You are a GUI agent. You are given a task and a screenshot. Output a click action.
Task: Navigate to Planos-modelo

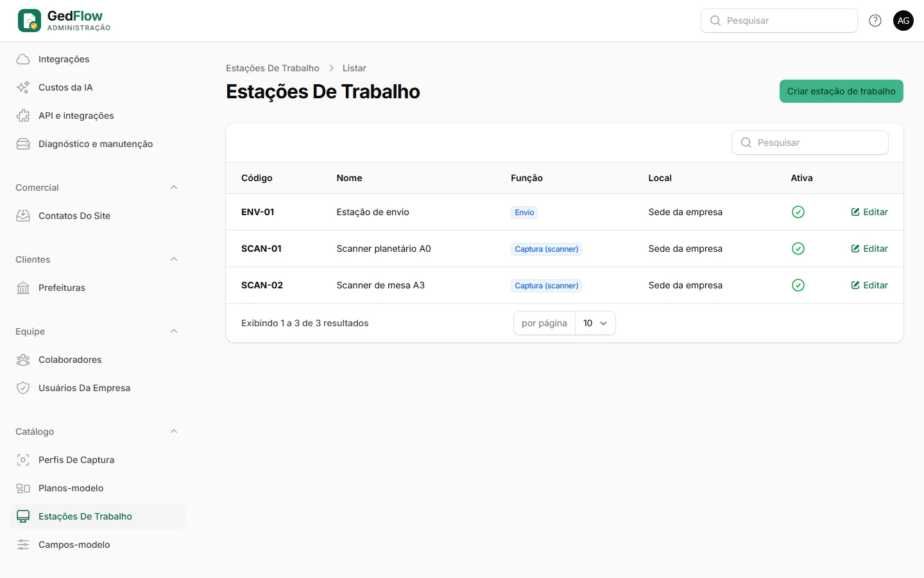point(98,488)
